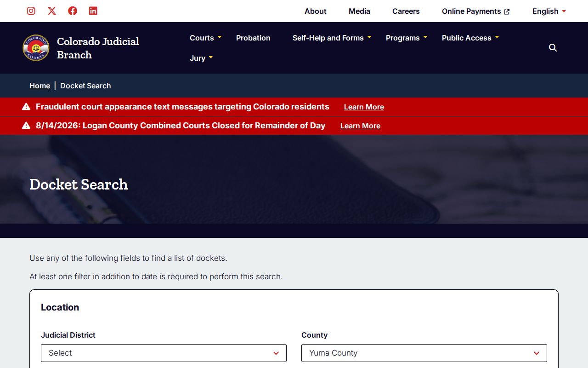Click the Home breadcrumb link
588x368 pixels.
pyautogui.click(x=40, y=86)
